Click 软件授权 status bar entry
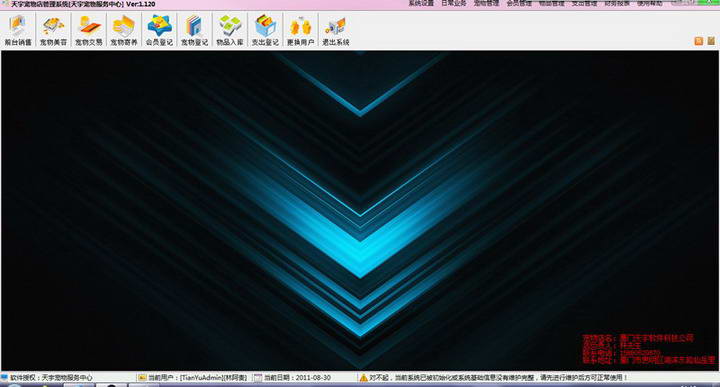Image resolution: width=720 pixels, height=387 pixels. pos(51,377)
